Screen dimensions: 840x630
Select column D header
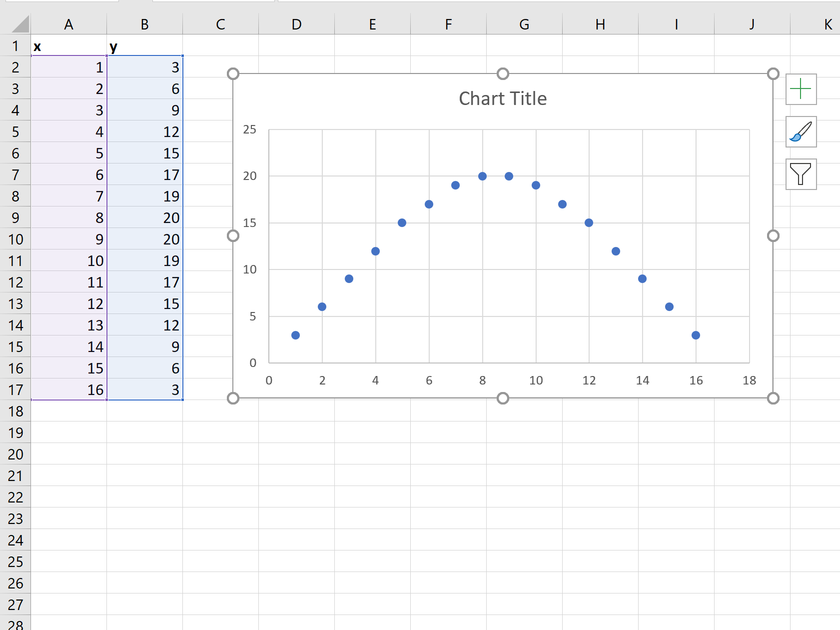297,24
